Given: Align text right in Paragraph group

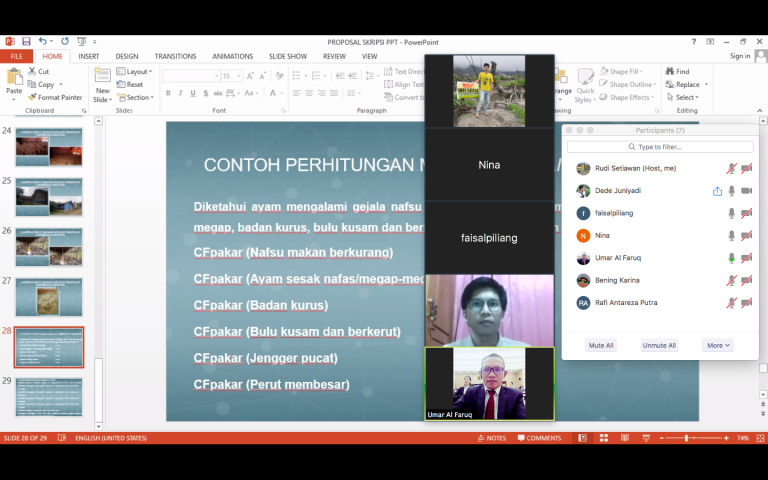Looking at the screenshot, I should click(x=321, y=93).
